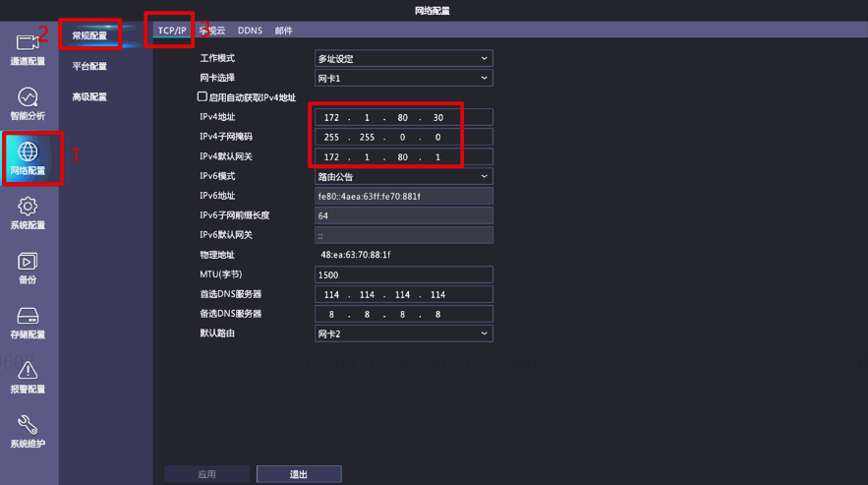Switch to 宇视云 tab
868x485 pixels.
(212, 30)
